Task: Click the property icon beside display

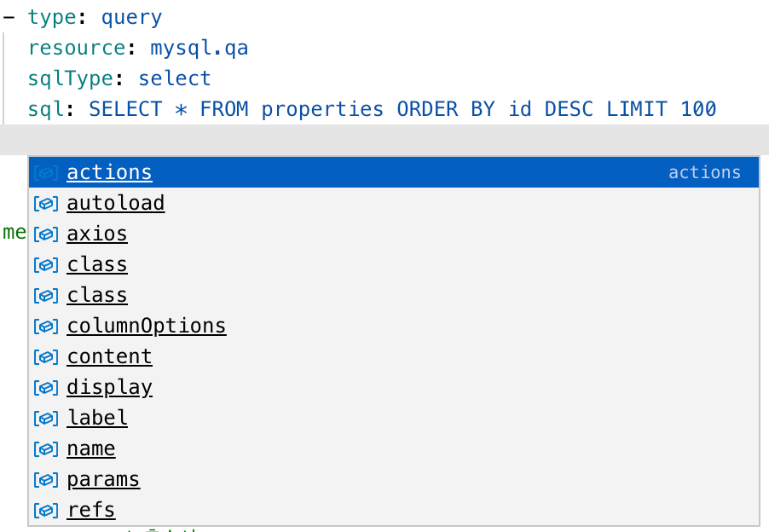Action: click(46, 388)
